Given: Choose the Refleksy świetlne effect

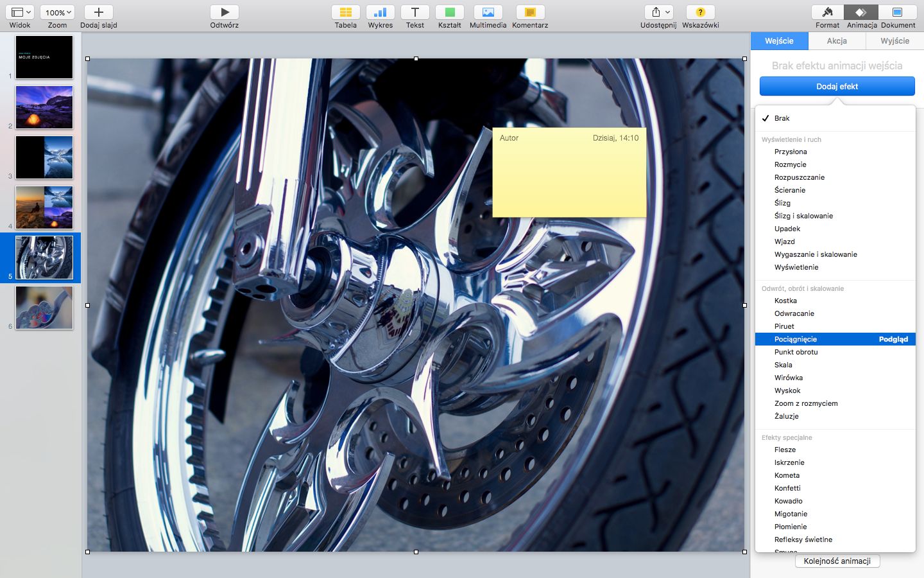Looking at the screenshot, I should coord(835,539).
